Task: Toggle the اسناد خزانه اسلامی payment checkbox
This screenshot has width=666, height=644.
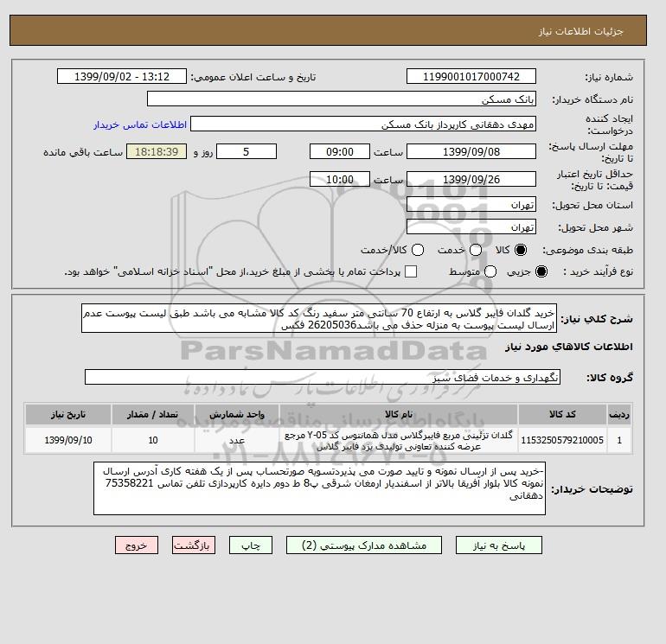Action: [x=411, y=271]
